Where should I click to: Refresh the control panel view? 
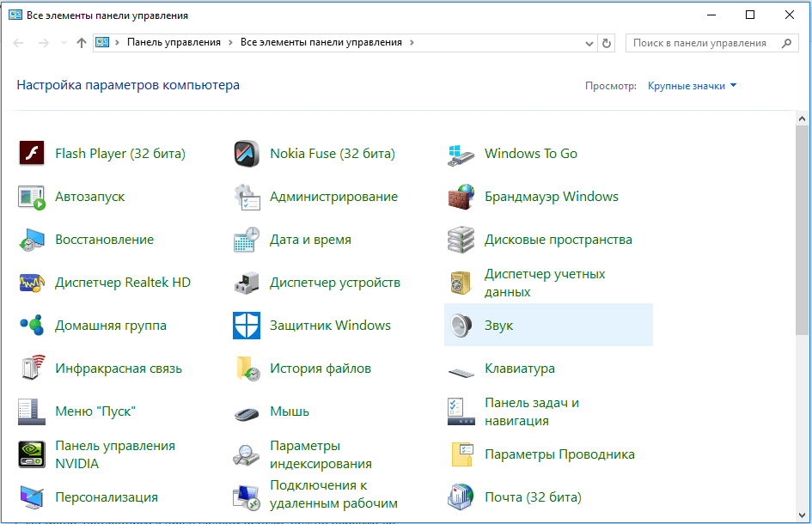(607, 44)
